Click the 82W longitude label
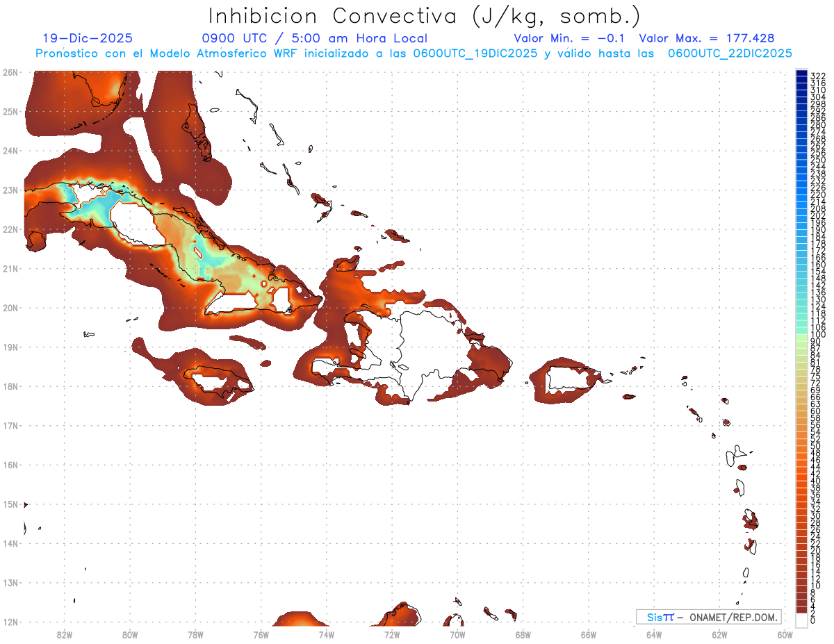 [65, 634]
